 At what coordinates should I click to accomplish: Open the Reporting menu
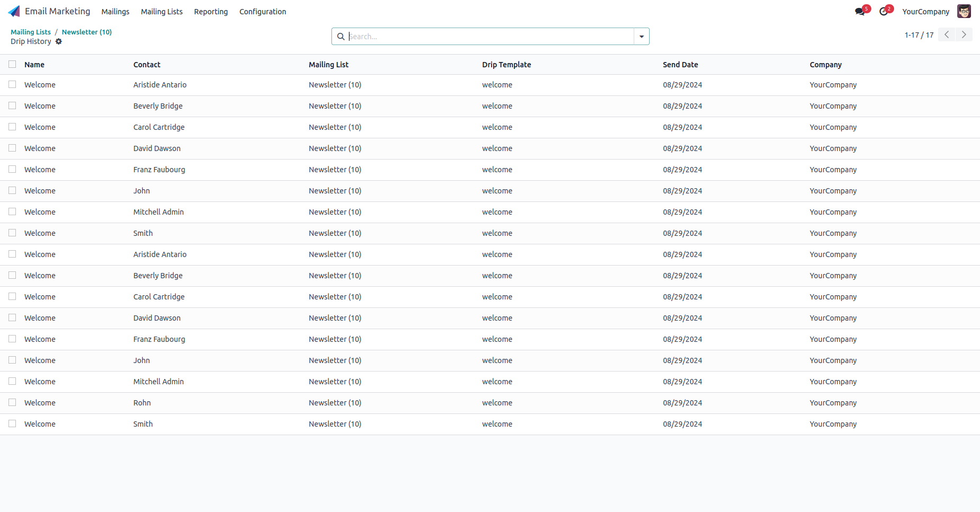(211, 12)
